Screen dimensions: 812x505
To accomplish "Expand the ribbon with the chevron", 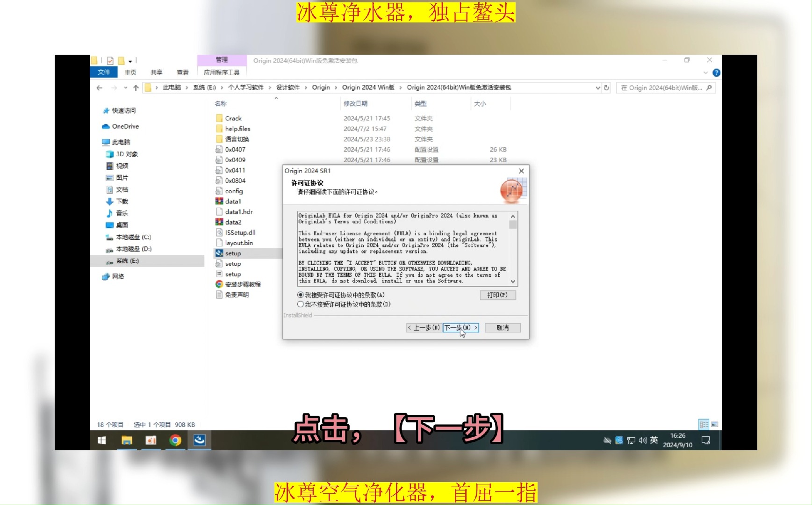I will coord(706,72).
